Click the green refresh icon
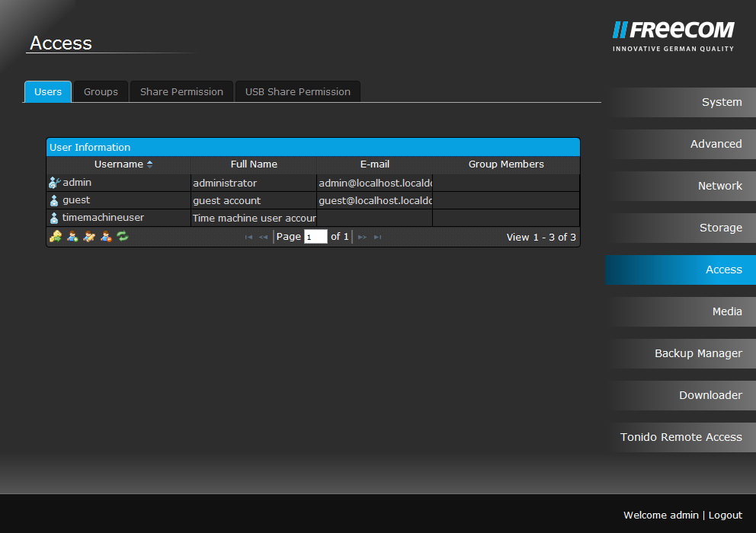756x533 pixels. (x=123, y=235)
